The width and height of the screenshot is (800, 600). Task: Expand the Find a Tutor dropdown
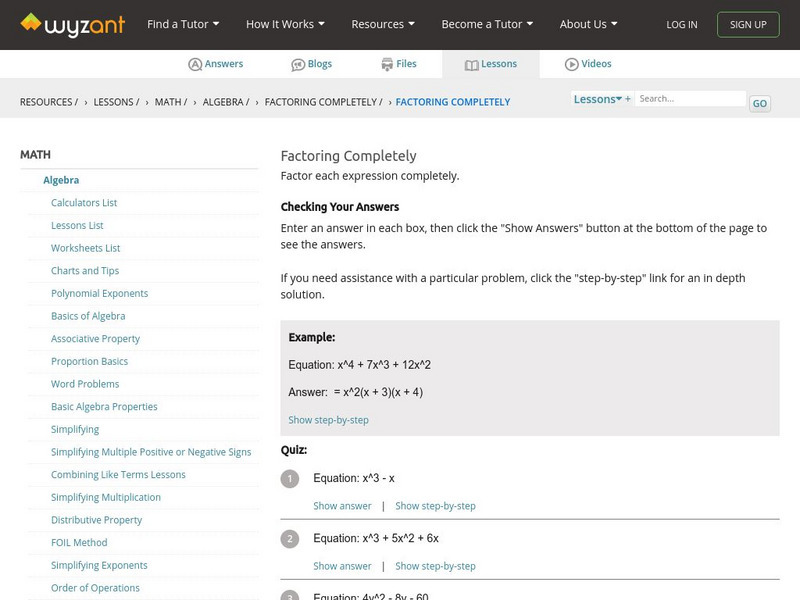click(x=183, y=24)
